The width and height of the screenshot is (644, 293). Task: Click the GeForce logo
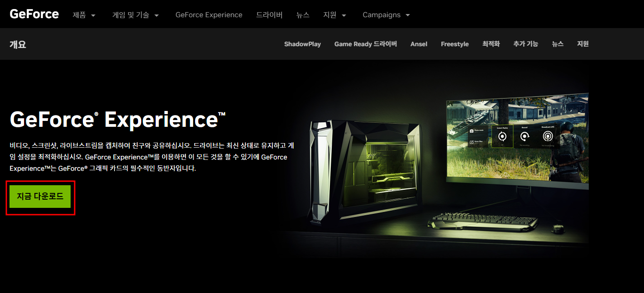[33, 14]
